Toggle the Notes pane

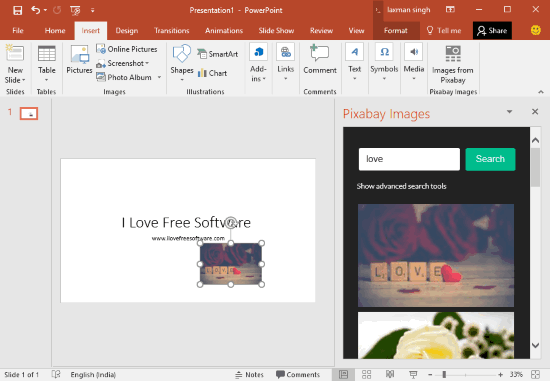(249, 375)
